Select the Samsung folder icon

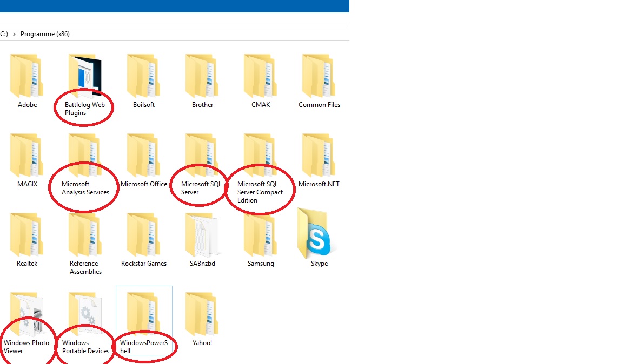click(260, 234)
